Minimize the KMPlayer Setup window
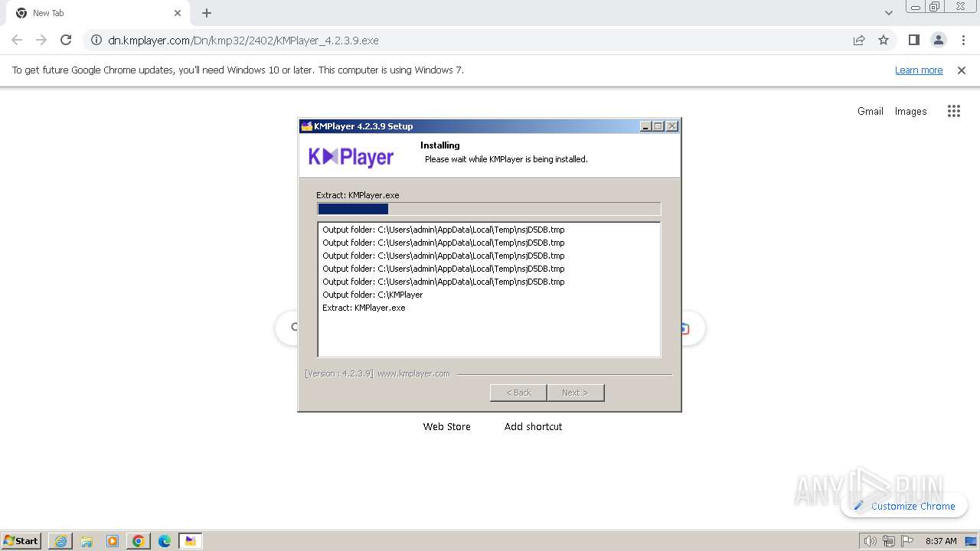This screenshot has height=551, width=980. pyautogui.click(x=645, y=126)
